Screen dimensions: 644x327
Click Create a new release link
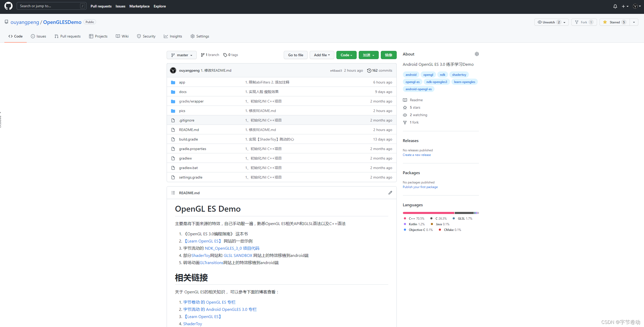click(416, 155)
